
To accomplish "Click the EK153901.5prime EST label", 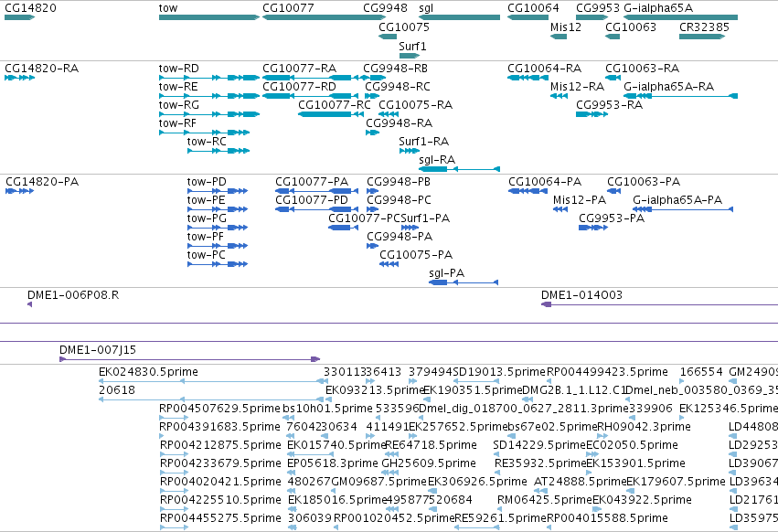I will pos(636,463).
